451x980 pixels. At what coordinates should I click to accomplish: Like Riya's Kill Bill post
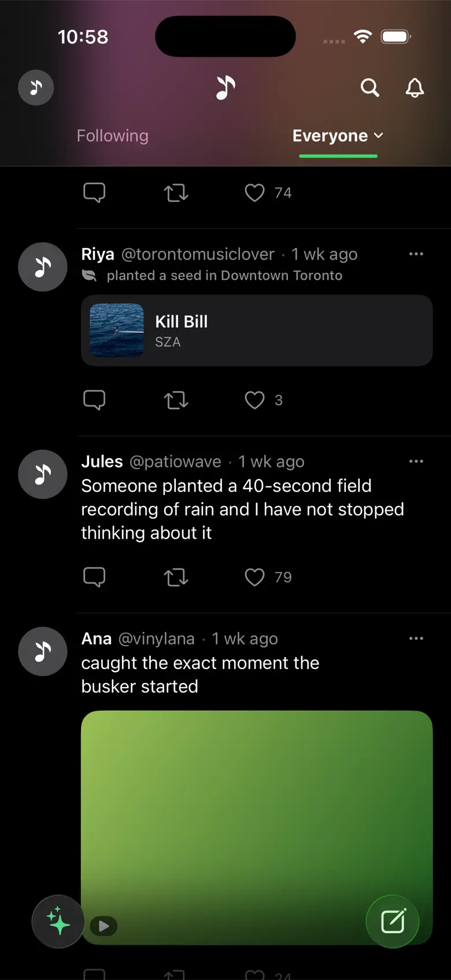click(x=254, y=400)
